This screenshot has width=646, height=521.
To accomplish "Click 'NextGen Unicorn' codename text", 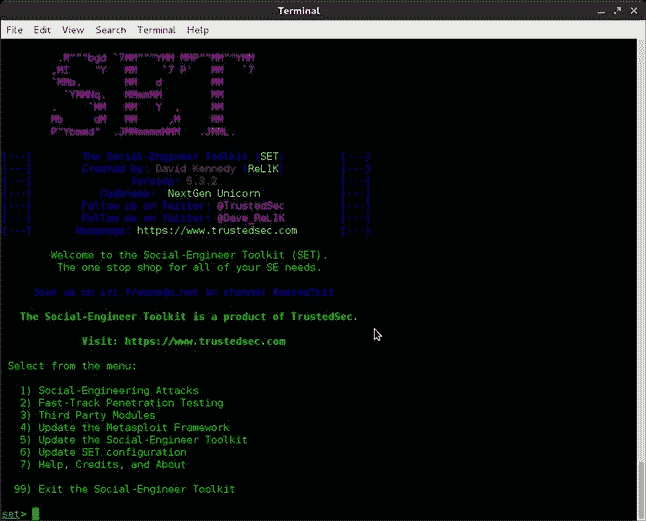I will pyautogui.click(x=214, y=194).
